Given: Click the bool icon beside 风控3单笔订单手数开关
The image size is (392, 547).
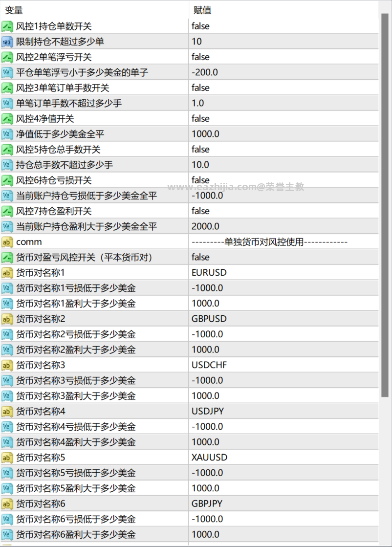Looking at the screenshot, I should [x=7, y=88].
